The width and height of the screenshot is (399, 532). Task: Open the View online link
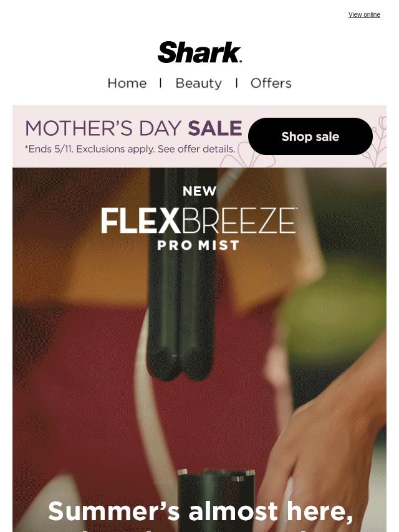click(364, 14)
